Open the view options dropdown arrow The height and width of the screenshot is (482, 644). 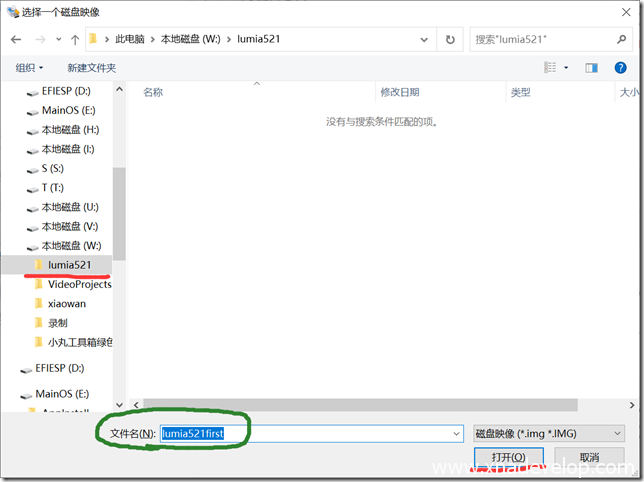click(566, 68)
